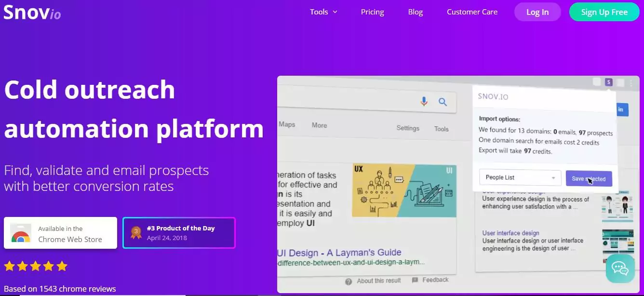Click 'Based on 1543 chrome reviews' text

(x=60, y=289)
